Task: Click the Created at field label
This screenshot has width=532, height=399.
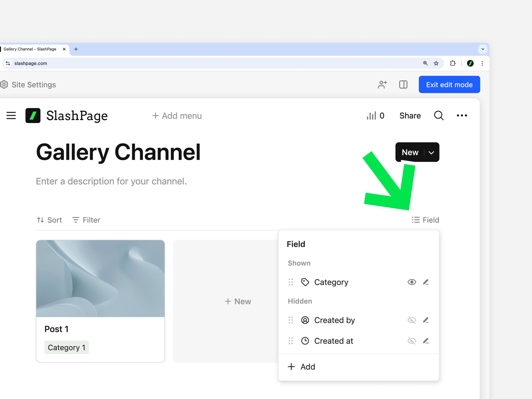Action: point(334,341)
